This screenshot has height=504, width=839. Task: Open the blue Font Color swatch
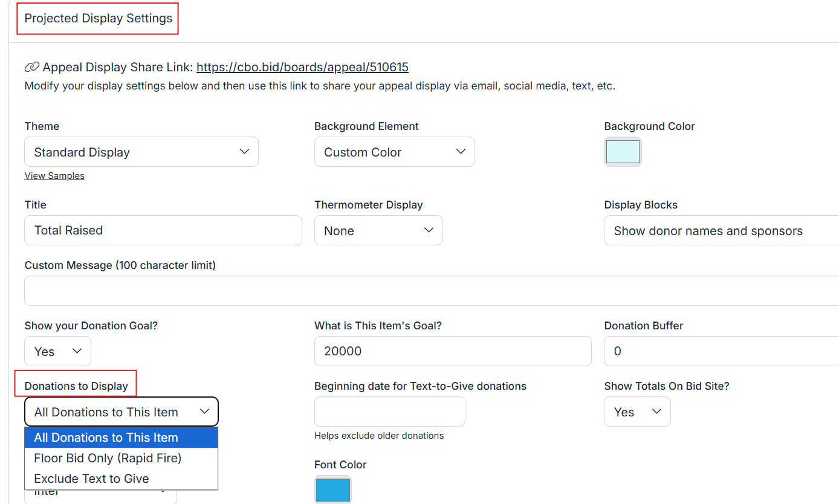click(332, 489)
